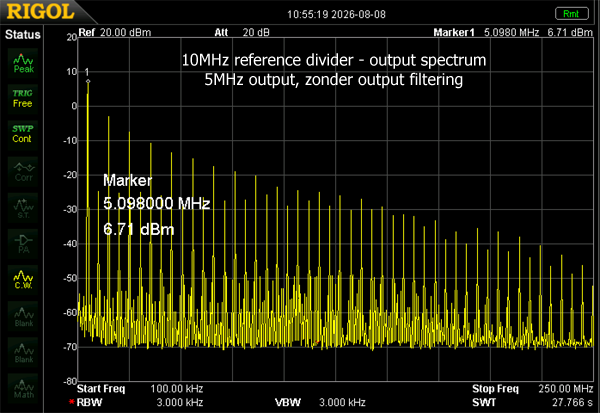Image resolution: width=600 pixels, height=413 pixels.
Task: Click the red asterisk beside RBW
Action: point(72,402)
